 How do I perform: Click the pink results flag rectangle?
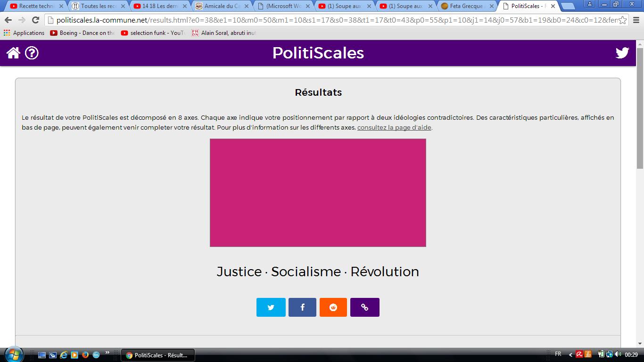318,192
